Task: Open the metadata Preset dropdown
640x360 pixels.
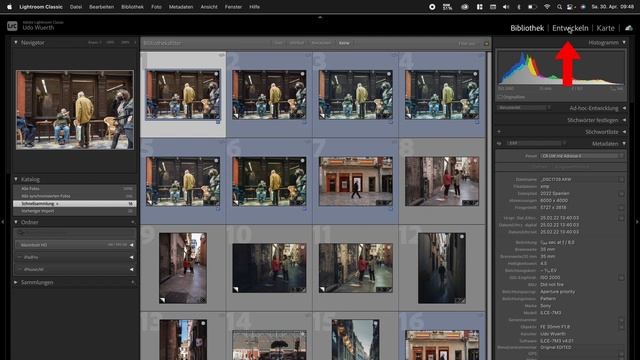Action: (582, 156)
